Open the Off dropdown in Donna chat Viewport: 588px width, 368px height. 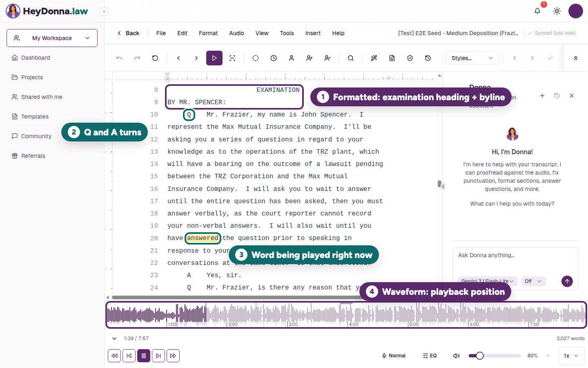533,281
